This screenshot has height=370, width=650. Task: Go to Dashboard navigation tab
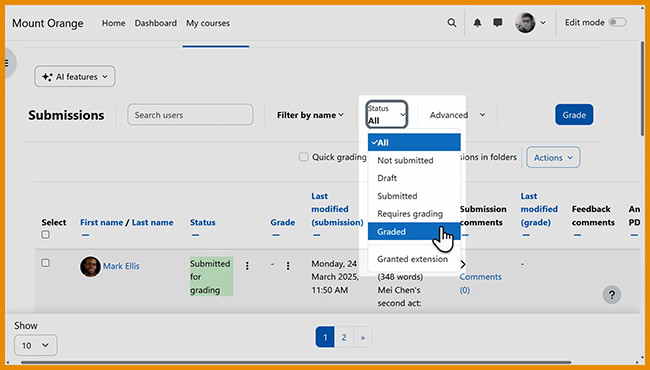click(x=155, y=23)
